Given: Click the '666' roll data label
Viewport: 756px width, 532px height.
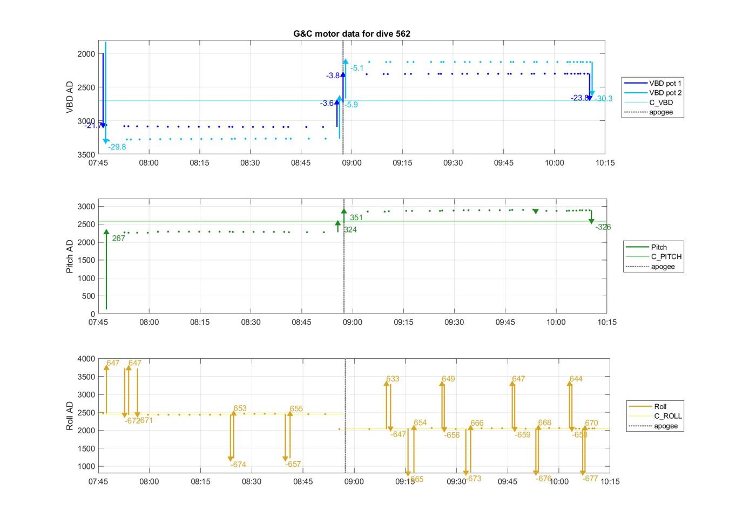Looking at the screenshot, I should pos(477,424).
